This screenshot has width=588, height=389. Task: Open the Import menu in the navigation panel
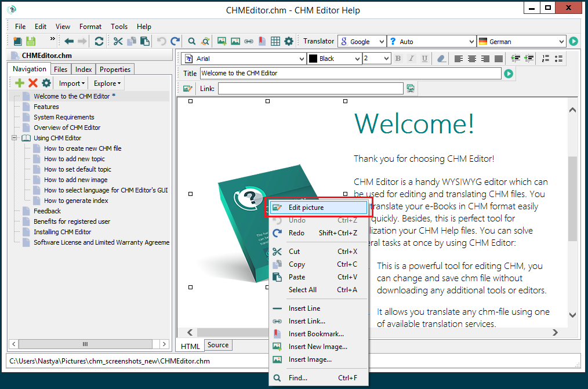click(x=71, y=82)
